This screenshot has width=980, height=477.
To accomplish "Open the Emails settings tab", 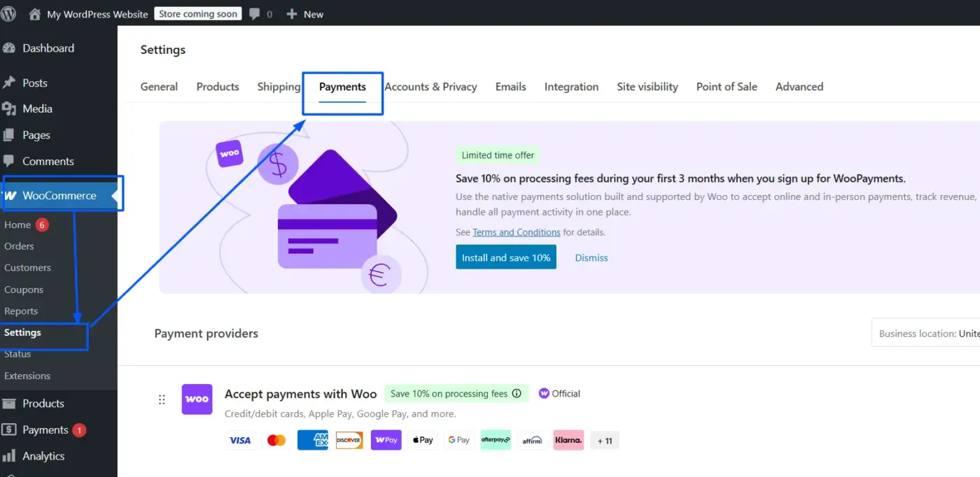I will pyautogui.click(x=511, y=87).
